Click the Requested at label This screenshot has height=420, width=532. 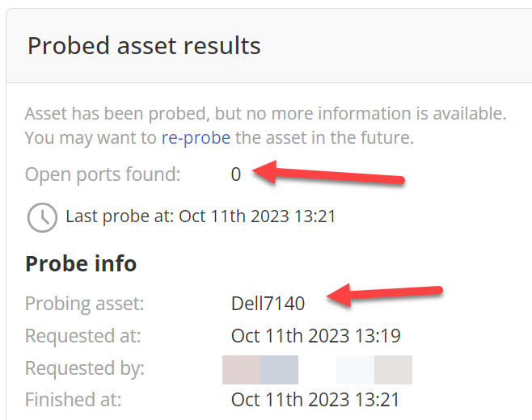point(82,335)
